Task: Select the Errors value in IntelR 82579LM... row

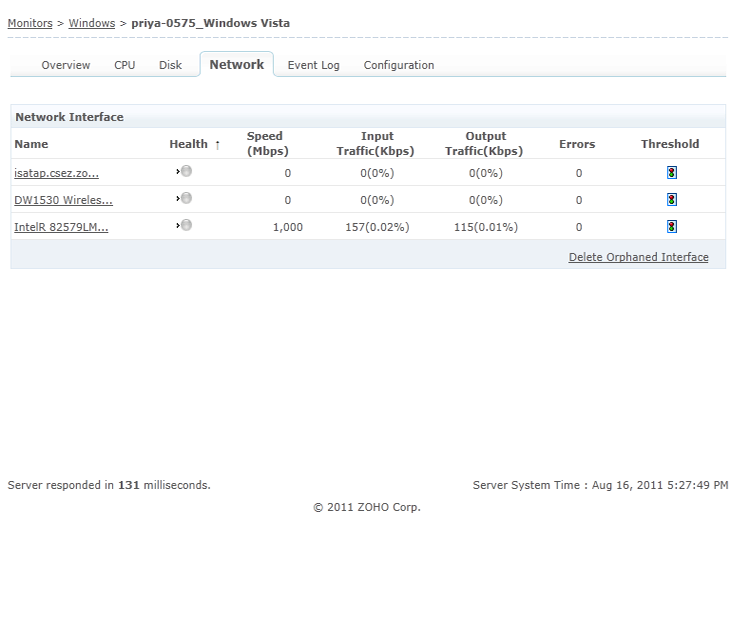Action: pos(579,227)
